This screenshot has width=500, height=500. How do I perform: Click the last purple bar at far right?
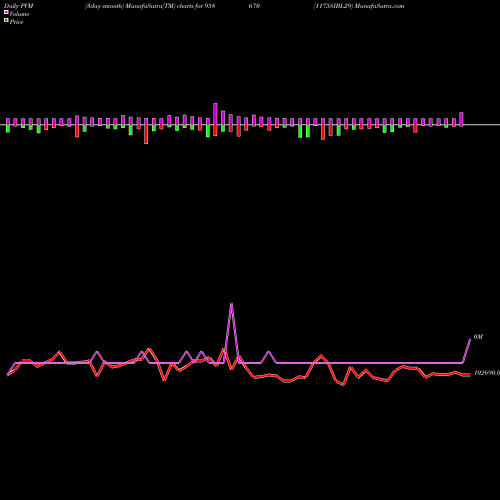click(461, 118)
